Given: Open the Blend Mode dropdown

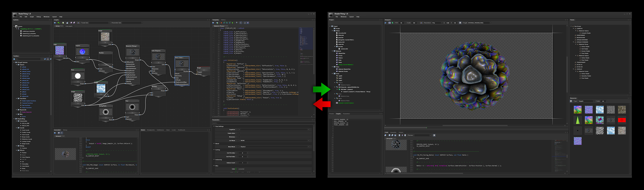Looking at the screenshot, I should [x=274, y=147].
